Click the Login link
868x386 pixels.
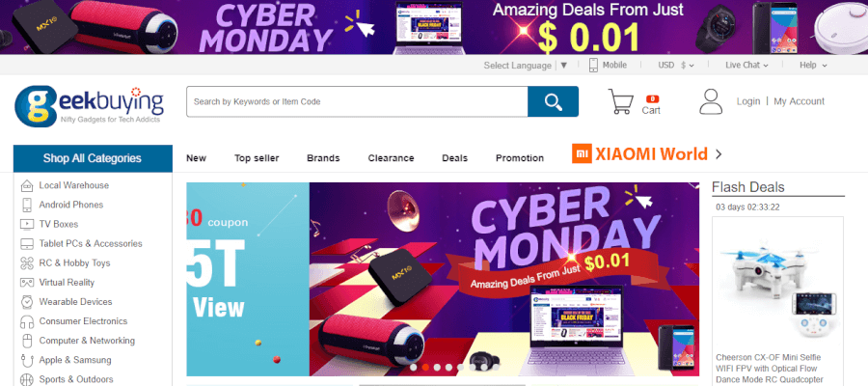pyautogui.click(x=747, y=101)
